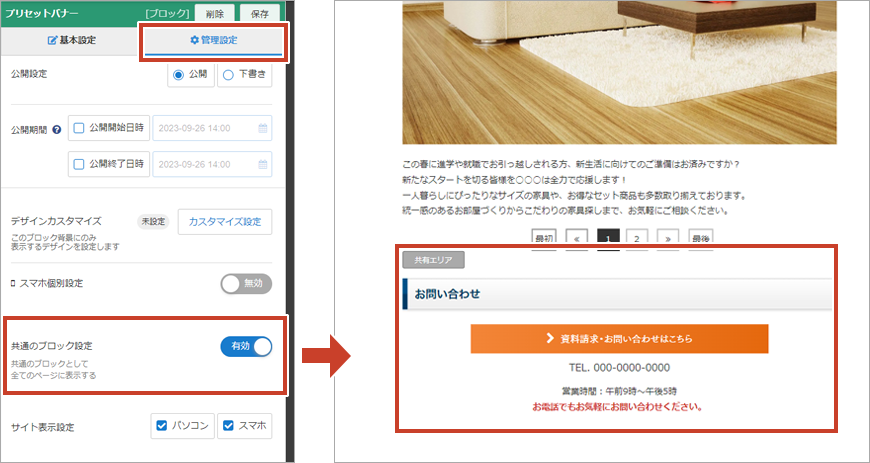Click the help icon beside 公開期間
This screenshot has width=870, height=463.
[57, 129]
